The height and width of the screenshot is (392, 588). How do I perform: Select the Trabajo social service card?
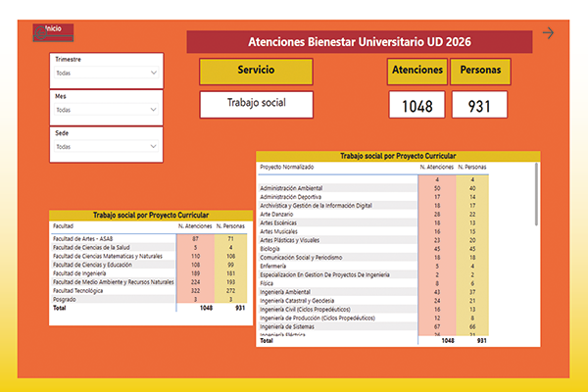click(257, 105)
